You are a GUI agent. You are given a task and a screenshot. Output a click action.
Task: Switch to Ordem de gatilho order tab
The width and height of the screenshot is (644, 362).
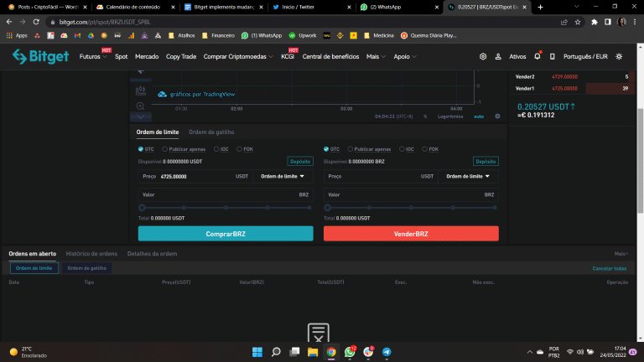point(211,132)
